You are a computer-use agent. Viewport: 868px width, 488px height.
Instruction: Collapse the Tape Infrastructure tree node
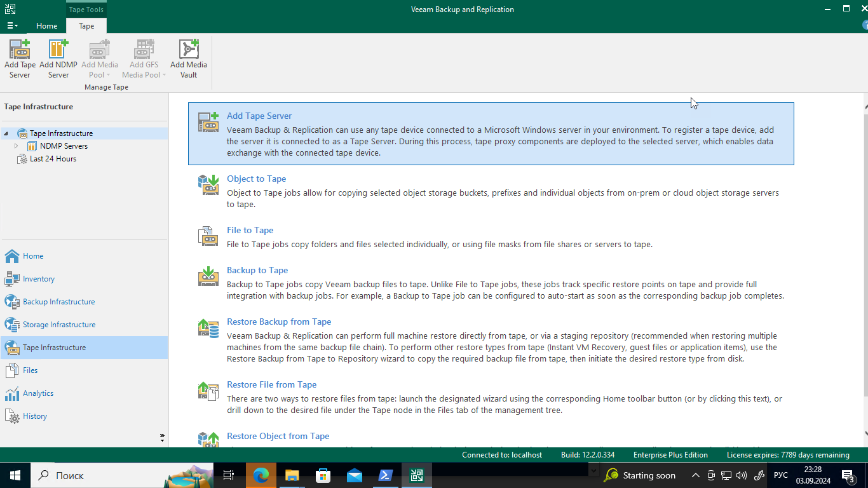[x=6, y=133]
